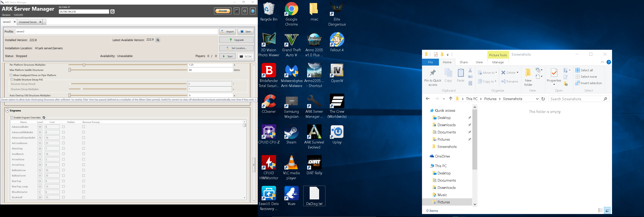644x217 pixels.
Task: Select the DxDiag.txt file on desktop
Action: (314, 196)
